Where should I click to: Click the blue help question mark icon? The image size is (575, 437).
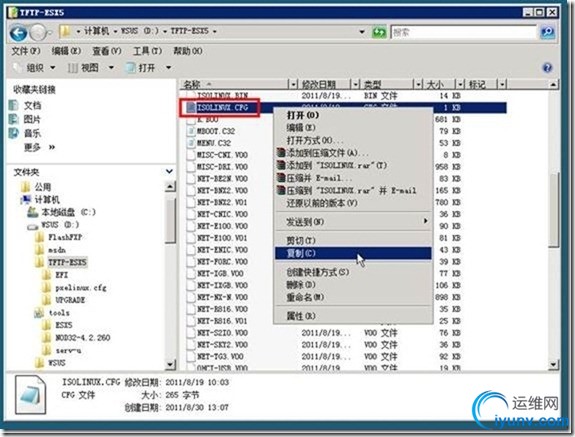[x=547, y=67]
